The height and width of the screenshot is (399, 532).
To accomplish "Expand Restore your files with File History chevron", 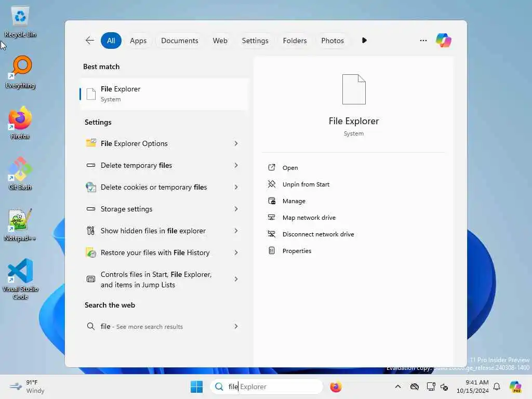I will coord(236,252).
